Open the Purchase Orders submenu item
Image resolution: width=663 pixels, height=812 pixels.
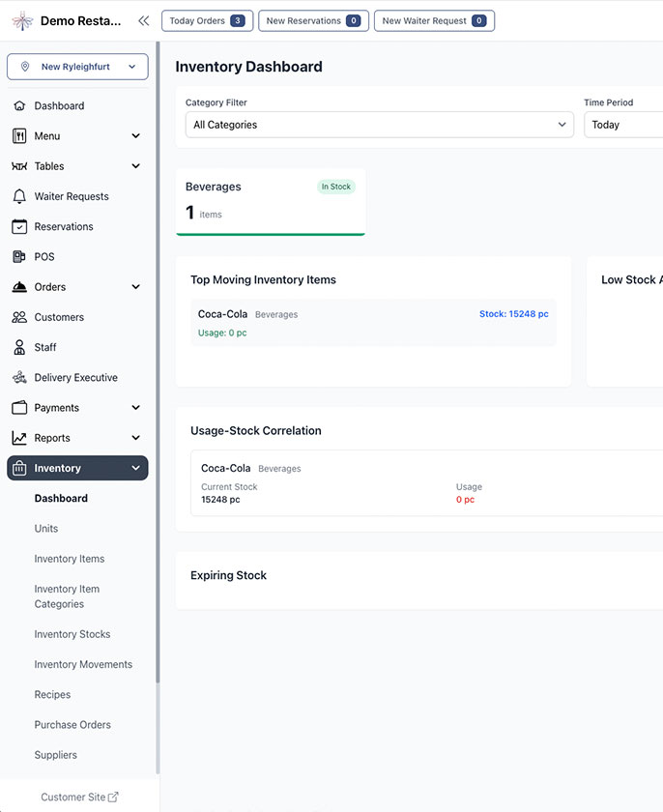(72, 725)
